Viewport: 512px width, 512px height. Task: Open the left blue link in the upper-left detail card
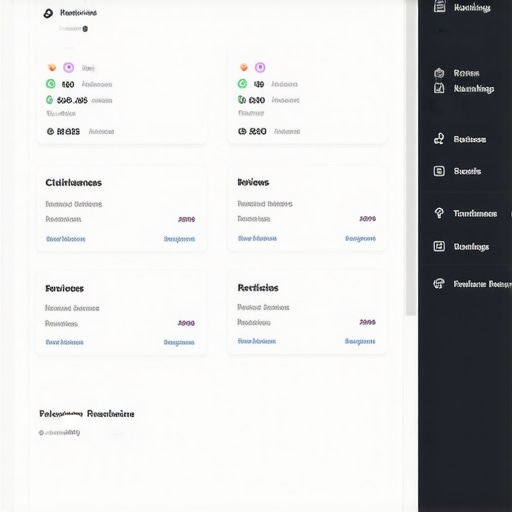point(66,239)
